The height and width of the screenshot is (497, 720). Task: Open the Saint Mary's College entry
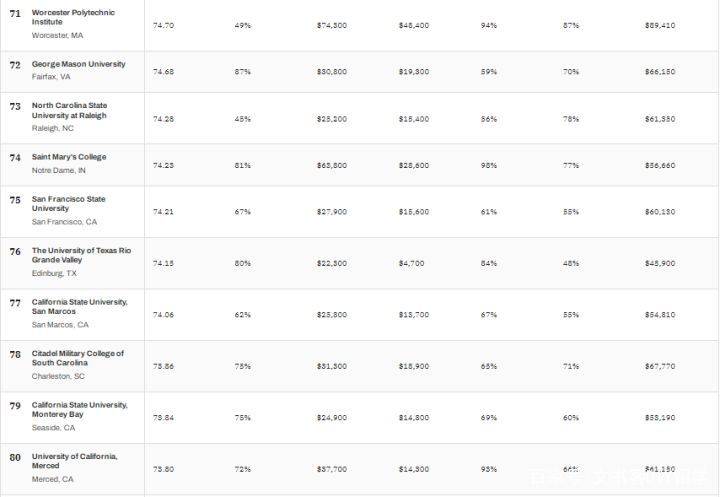[69, 157]
